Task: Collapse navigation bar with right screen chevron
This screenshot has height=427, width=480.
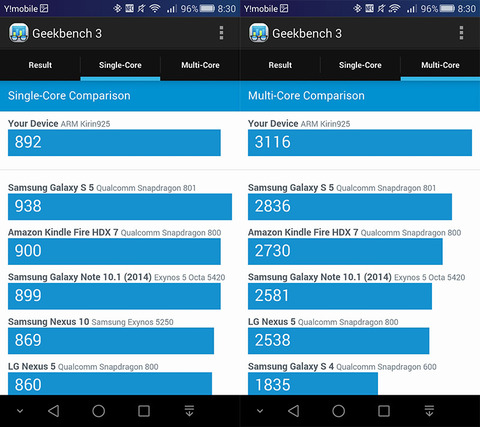Action: pos(260,411)
